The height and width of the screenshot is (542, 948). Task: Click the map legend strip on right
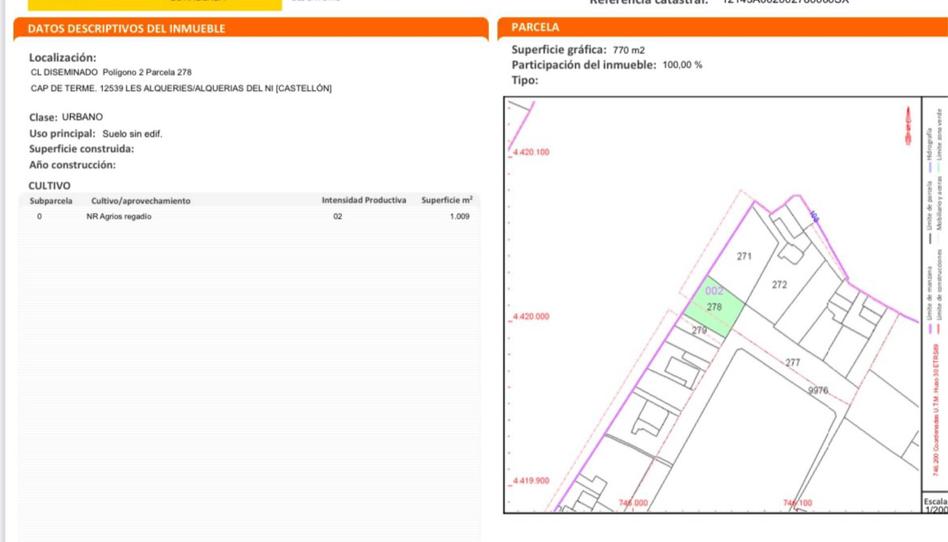point(932,300)
